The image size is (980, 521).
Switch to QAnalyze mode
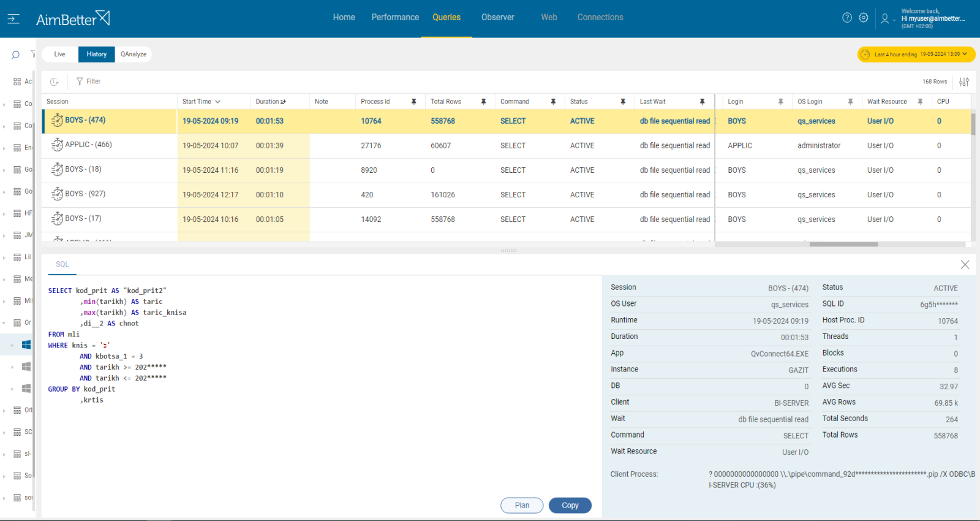click(x=134, y=55)
